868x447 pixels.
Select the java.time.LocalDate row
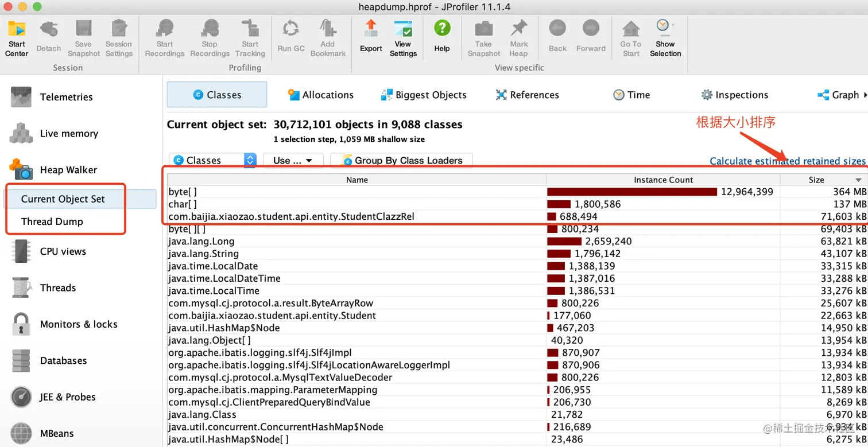517,266
